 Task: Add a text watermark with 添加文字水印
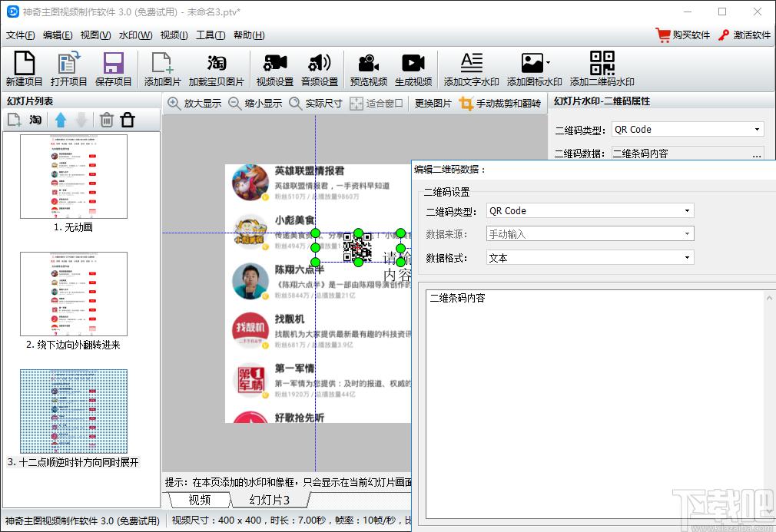471,69
